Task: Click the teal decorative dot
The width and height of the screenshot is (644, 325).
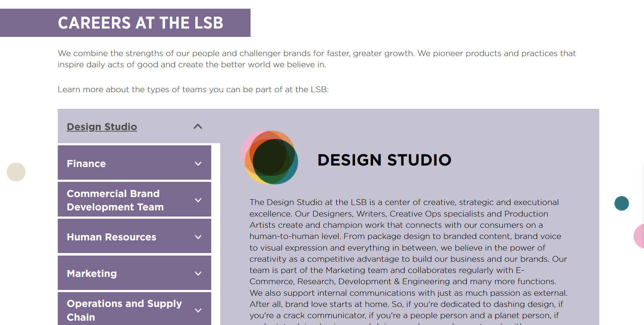Action: [622, 203]
